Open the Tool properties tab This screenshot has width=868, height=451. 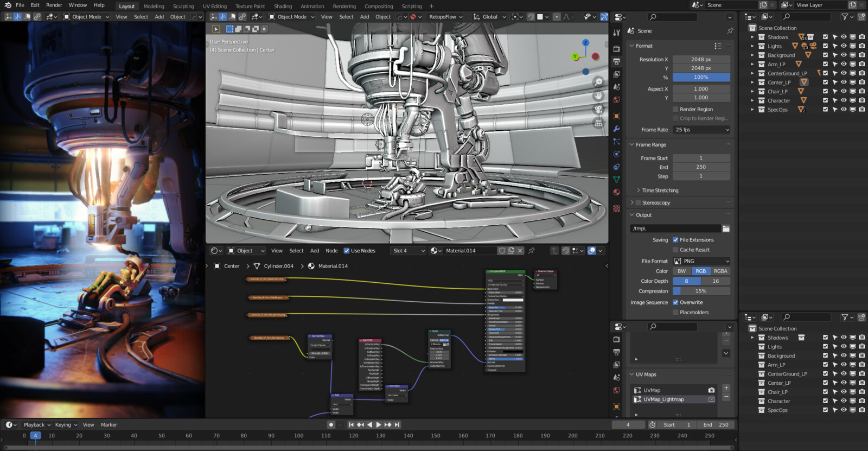coord(616,34)
